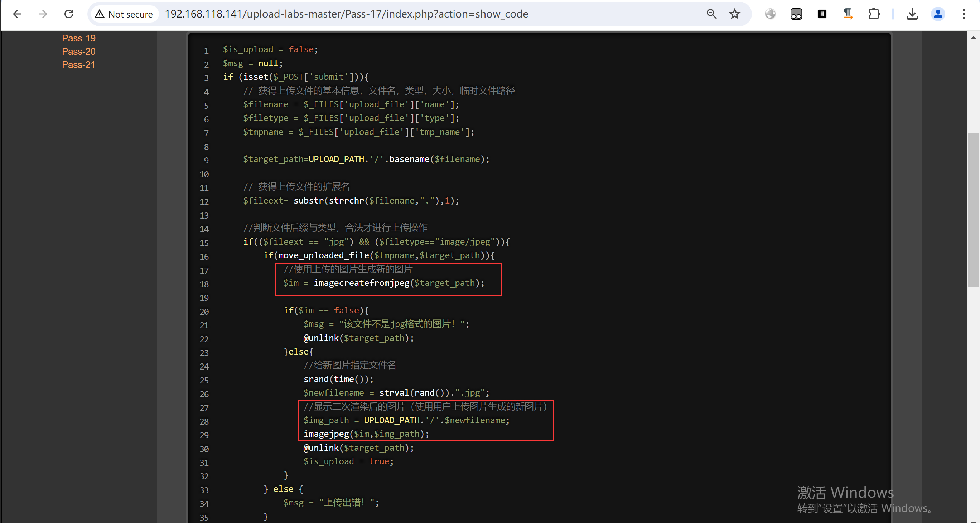The height and width of the screenshot is (523, 980).
Task: Click the mask-shaped extension icon
Action: tap(796, 14)
